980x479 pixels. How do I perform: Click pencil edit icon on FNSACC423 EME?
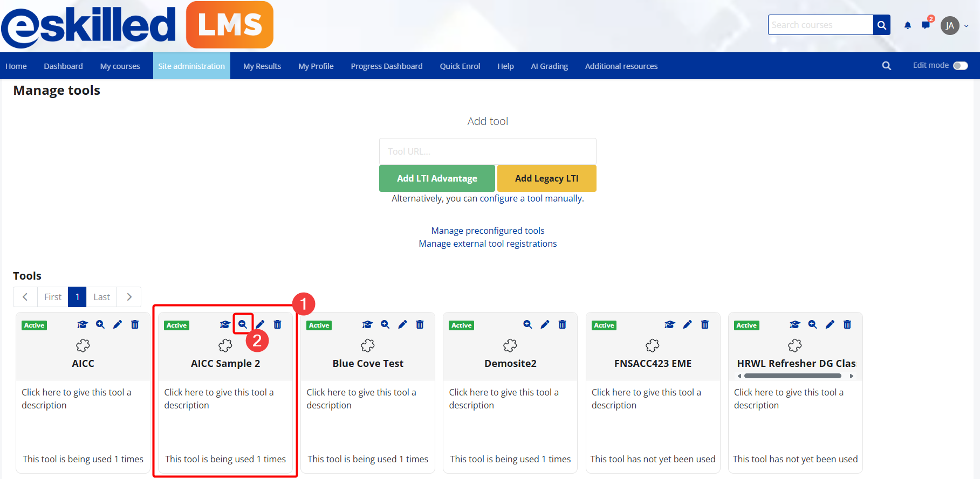[687, 324]
